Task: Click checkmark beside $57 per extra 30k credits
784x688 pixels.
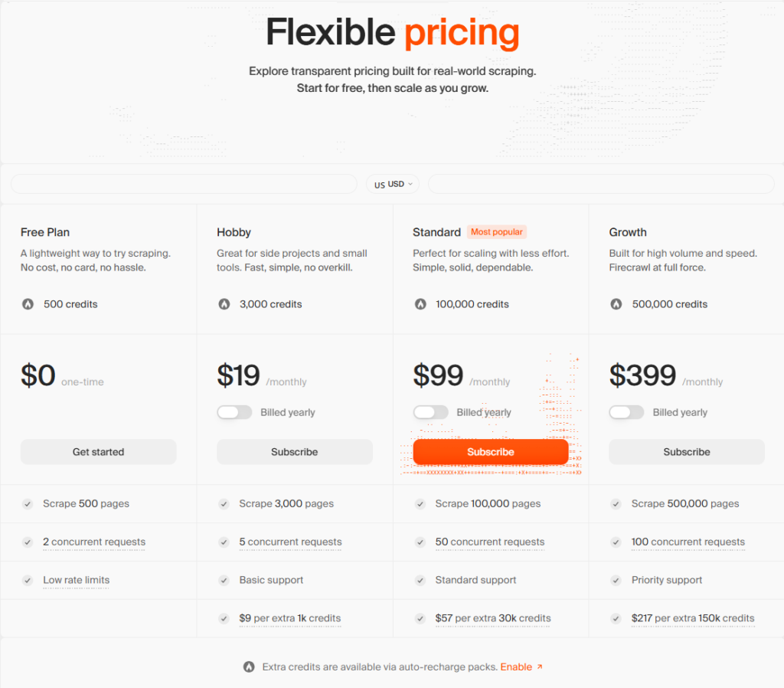Action: coord(420,618)
